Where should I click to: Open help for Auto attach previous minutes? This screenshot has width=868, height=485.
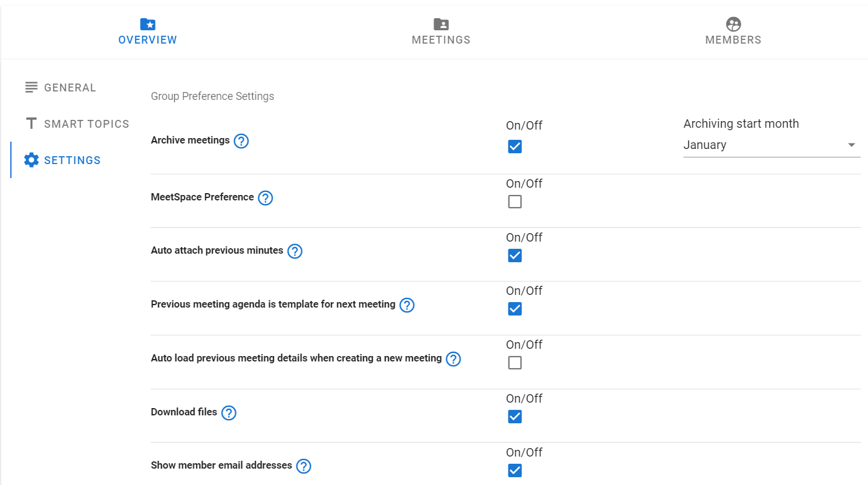click(x=295, y=251)
